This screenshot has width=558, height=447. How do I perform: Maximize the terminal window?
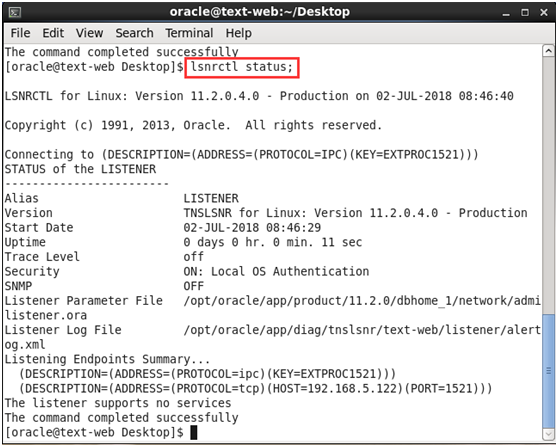point(525,12)
